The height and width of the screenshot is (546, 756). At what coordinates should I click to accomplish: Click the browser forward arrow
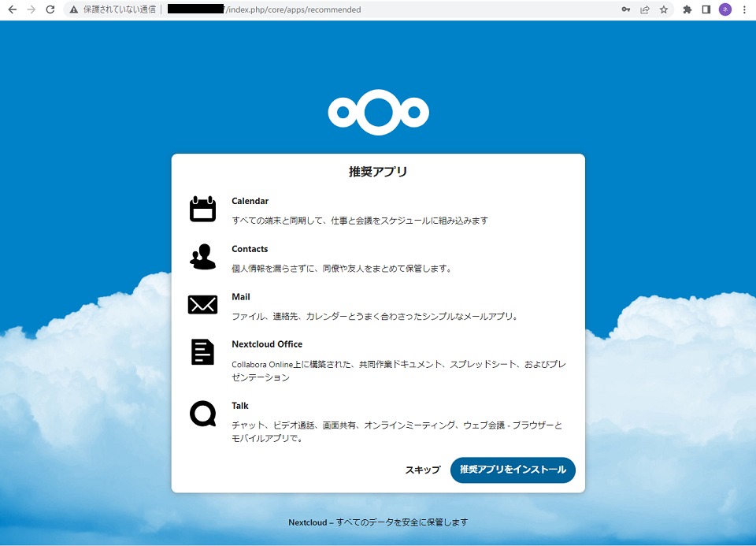tap(31, 9)
